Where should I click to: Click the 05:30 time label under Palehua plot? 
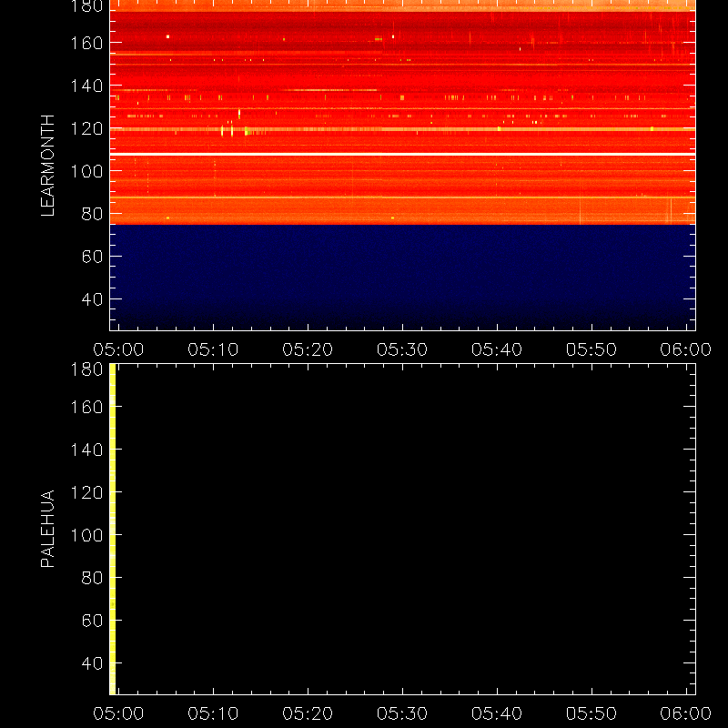402,713
